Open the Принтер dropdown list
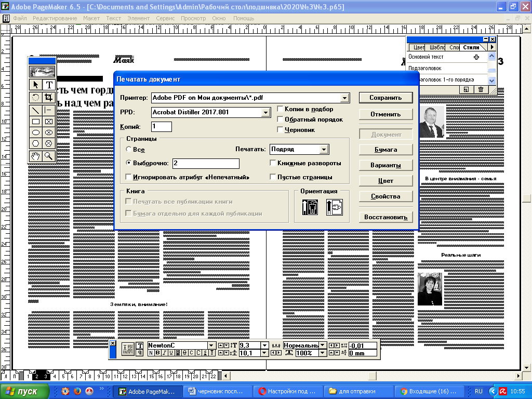Image resolution: width=532 pixels, height=399 pixels. tap(344, 98)
